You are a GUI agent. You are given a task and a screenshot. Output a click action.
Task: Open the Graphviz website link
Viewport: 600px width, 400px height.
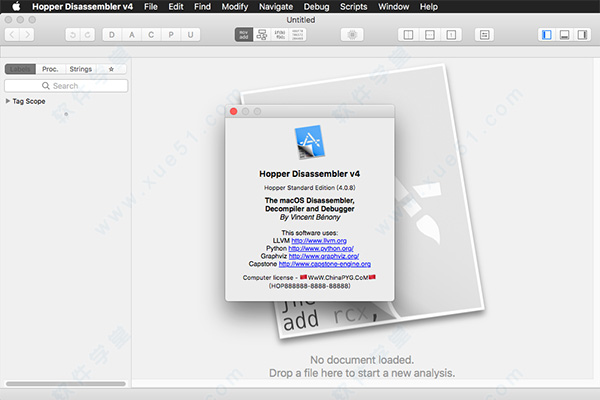[x=324, y=256]
